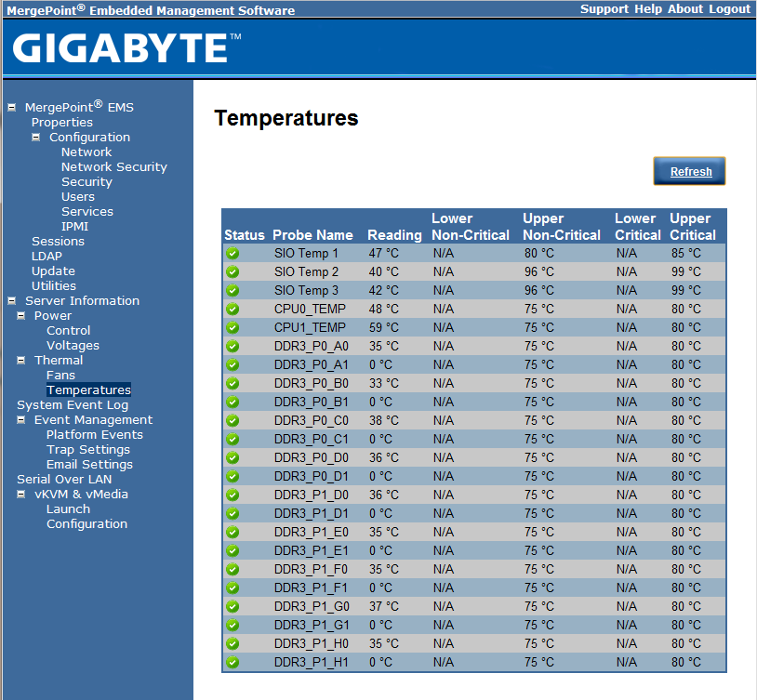Image resolution: width=757 pixels, height=700 pixels.
Task: Open Network Security settings
Action: 114,167
